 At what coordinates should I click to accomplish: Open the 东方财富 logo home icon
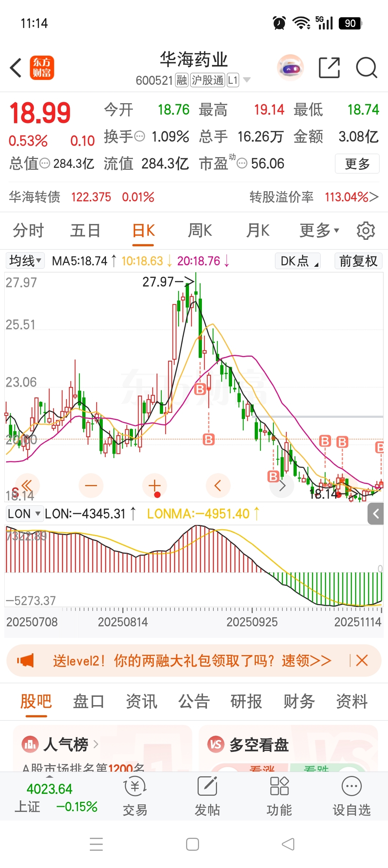click(x=42, y=68)
